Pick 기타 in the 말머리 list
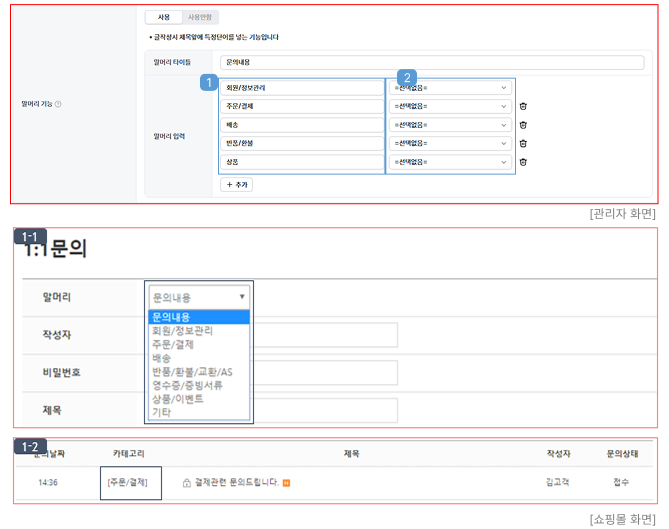 tap(161, 412)
